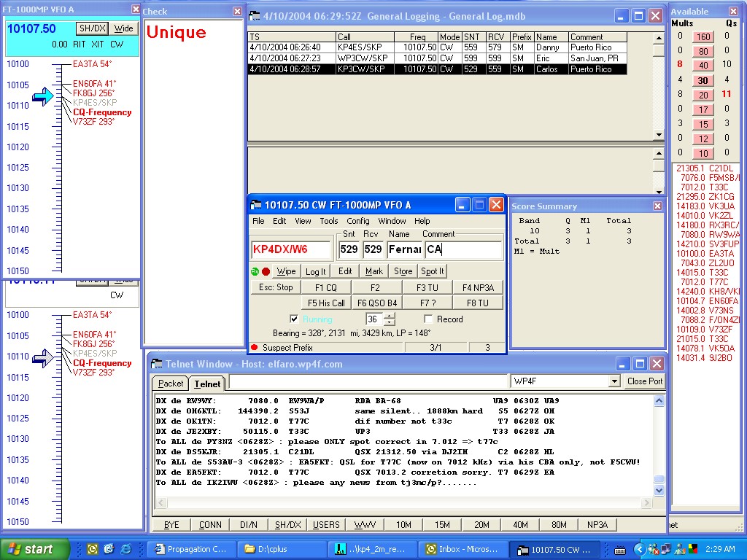Viewport: 747px width, 560px height.
Task: Click the General Logging window title icon
Action: point(255,16)
